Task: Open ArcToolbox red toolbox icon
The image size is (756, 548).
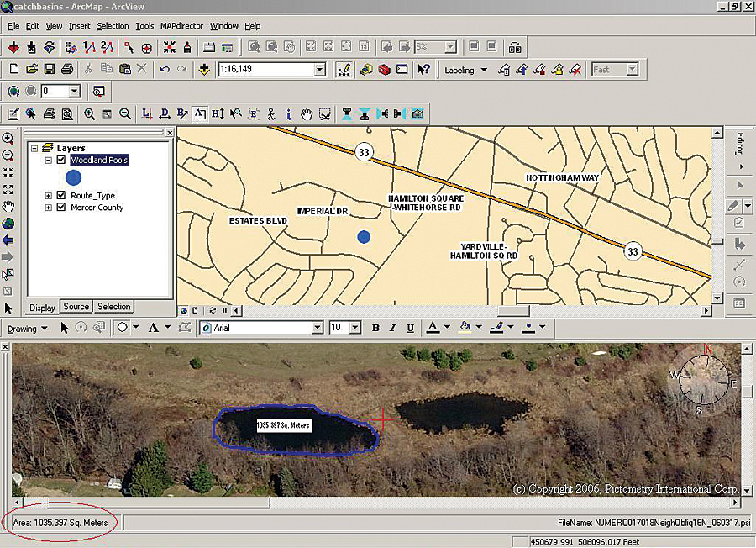Action: pos(384,70)
